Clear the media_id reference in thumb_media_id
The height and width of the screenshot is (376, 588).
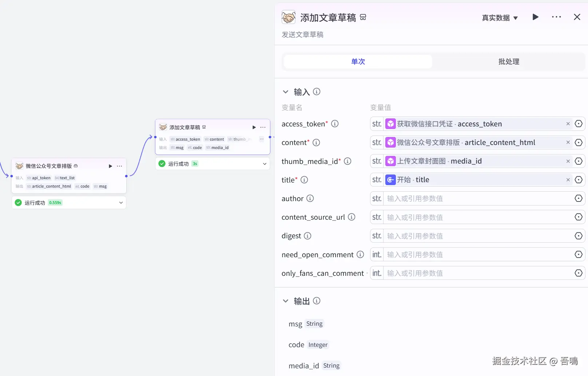click(x=568, y=161)
